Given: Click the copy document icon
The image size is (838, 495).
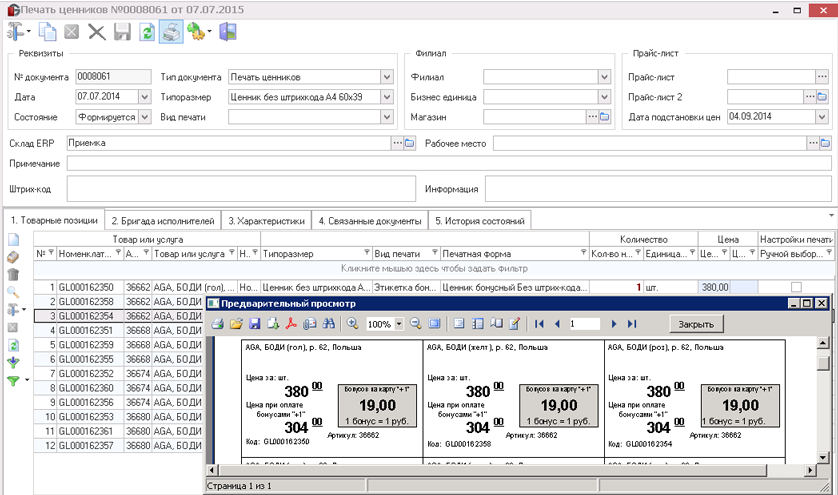Looking at the screenshot, I should click(48, 32).
